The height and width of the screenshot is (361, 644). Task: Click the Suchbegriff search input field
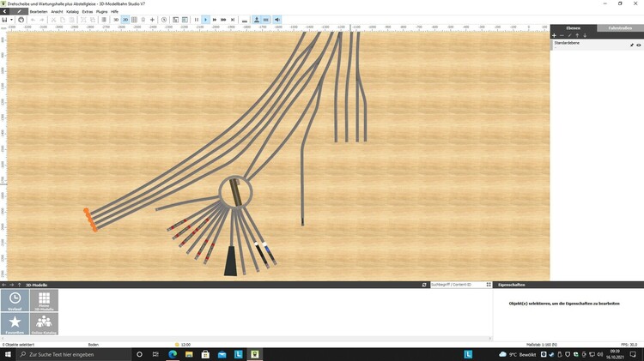[457, 285]
